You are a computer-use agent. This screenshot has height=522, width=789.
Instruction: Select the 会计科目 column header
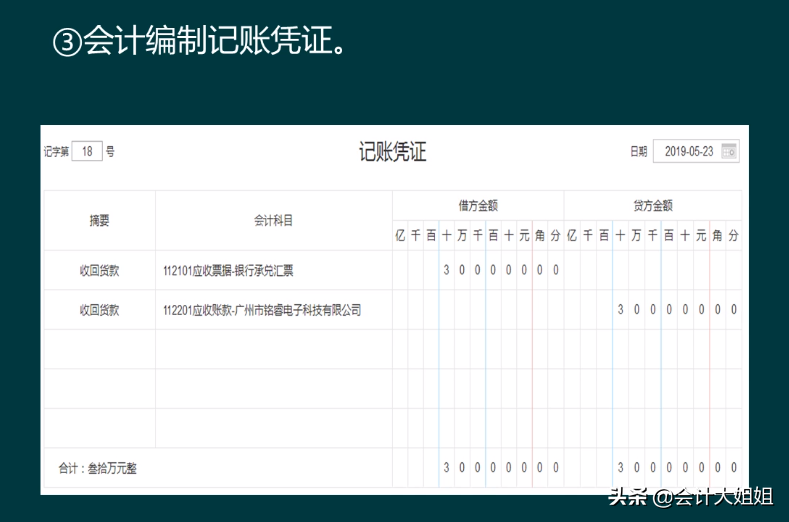[274, 220]
